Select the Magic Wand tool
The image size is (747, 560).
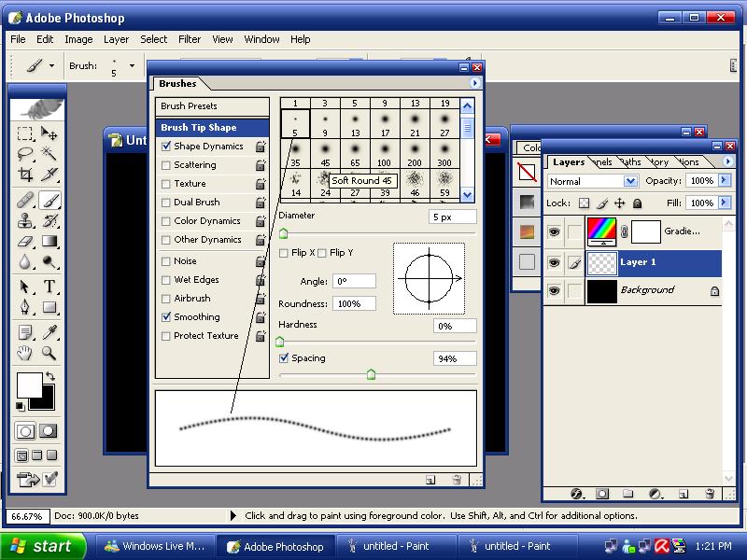click(49, 154)
